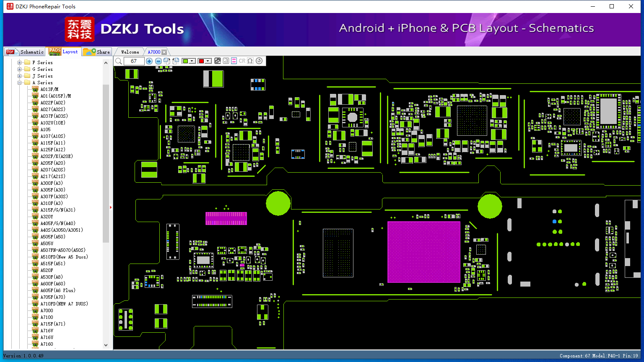
Task: Click the rotate-counterclockwise layout icon
Action: pos(176,61)
